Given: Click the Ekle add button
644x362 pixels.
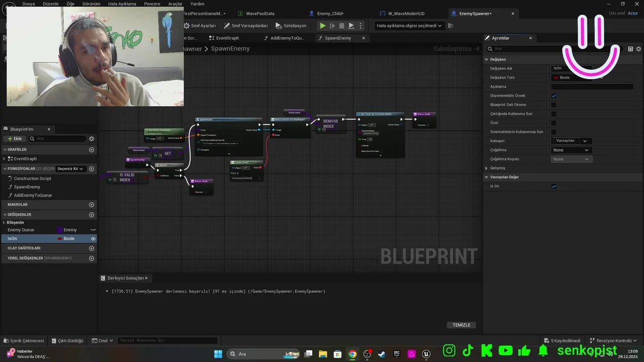Looking at the screenshot, I should click(x=15, y=139).
